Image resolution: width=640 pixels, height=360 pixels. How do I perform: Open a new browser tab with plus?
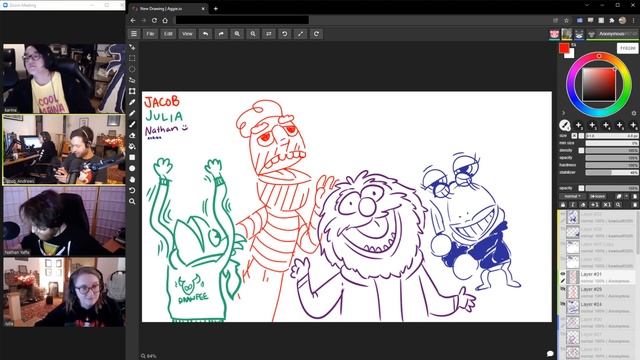(x=216, y=8)
